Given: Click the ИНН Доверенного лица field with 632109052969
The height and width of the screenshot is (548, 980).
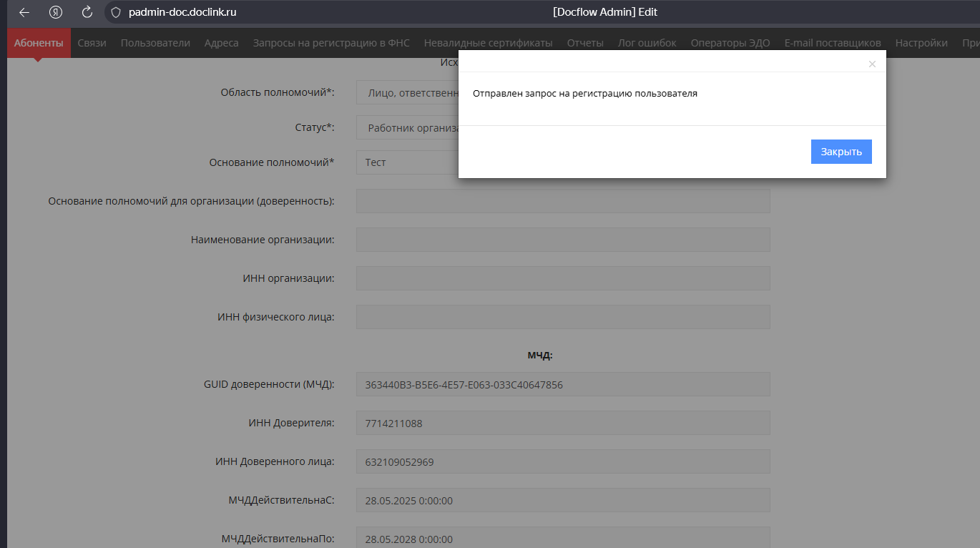Looking at the screenshot, I should 563,461.
